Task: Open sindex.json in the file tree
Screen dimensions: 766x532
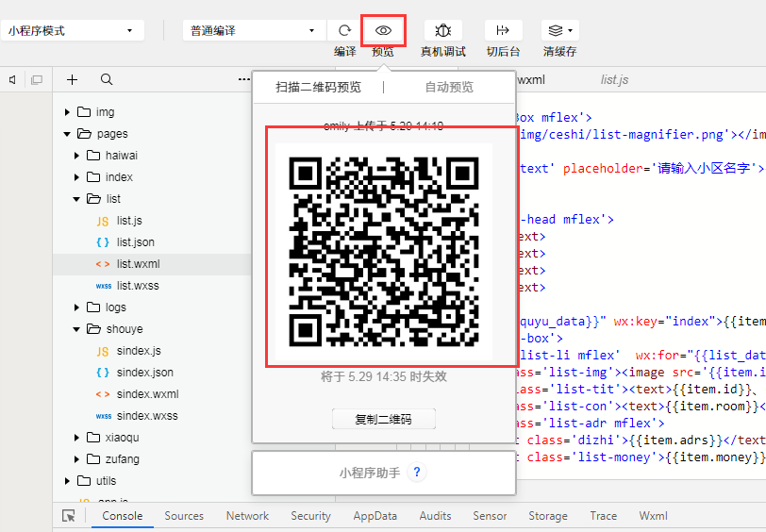Action: pyautogui.click(x=145, y=373)
